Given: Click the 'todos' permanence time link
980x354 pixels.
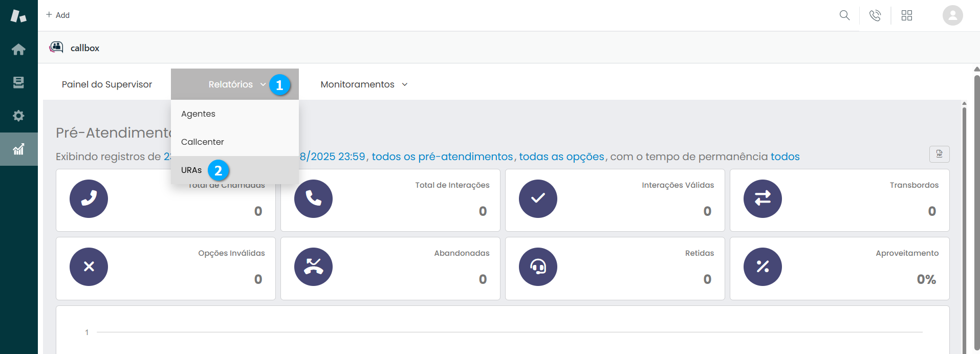Looking at the screenshot, I should [x=785, y=157].
